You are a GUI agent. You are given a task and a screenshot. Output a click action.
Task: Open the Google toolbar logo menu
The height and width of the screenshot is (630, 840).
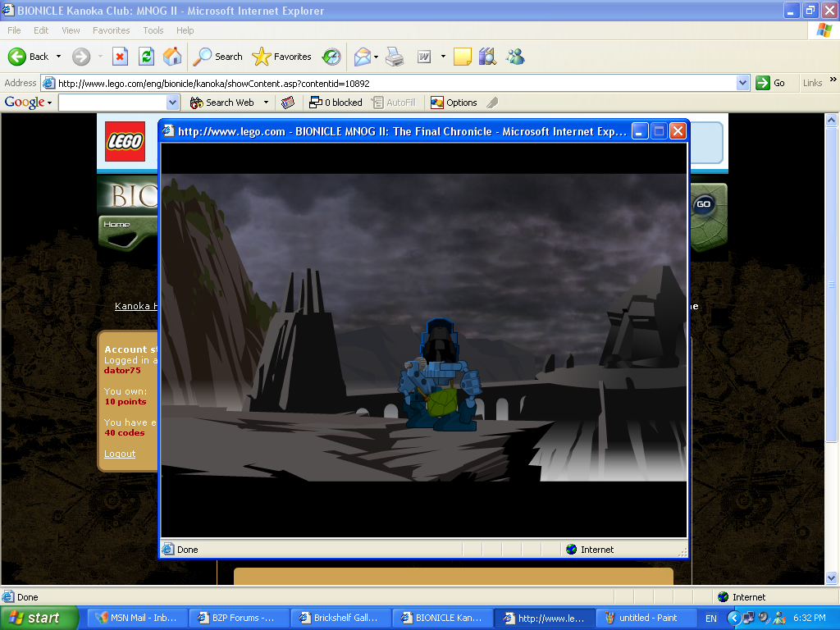coord(28,102)
